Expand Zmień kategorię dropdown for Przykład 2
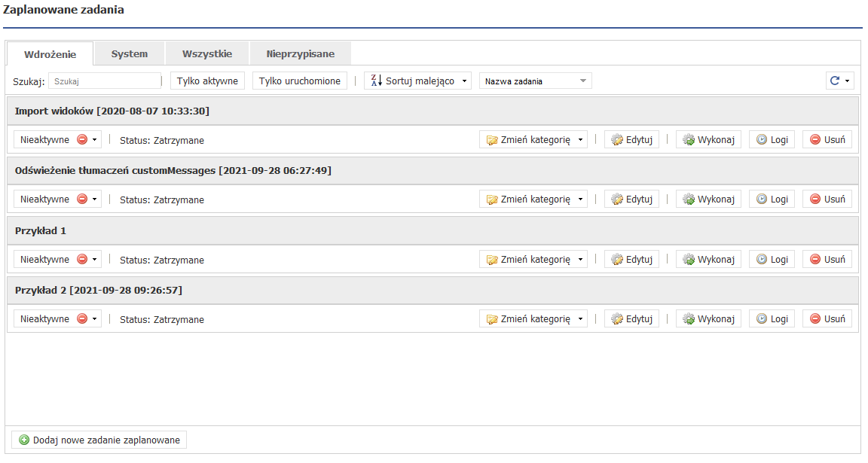The height and width of the screenshot is (463, 868). (579, 318)
